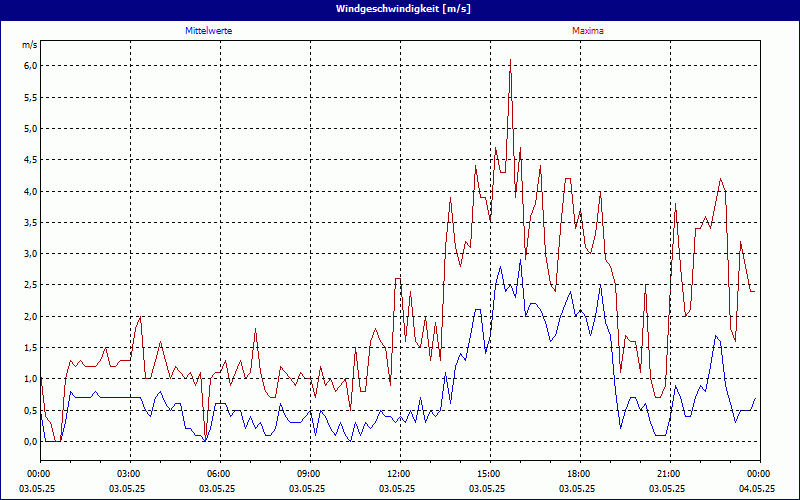Click the 04.05.25 date label on x-axis
800x500 pixels.
[x=757, y=489]
